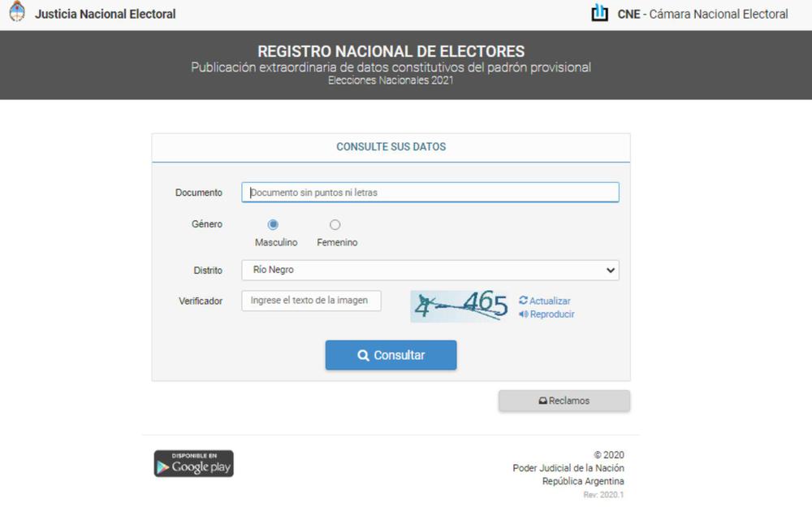Open the Distrito dropdown showing Río Negro
Screen dimensions: 812x516
430,270
